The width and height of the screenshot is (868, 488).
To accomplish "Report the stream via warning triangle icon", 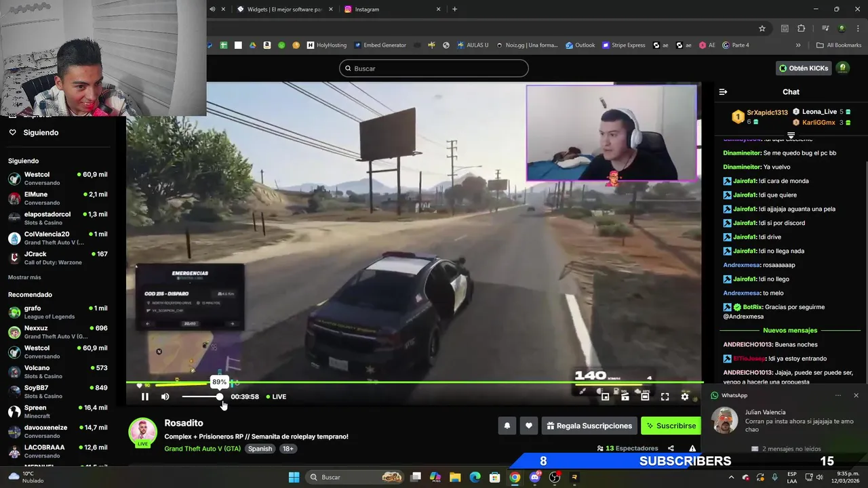I will pos(692,448).
